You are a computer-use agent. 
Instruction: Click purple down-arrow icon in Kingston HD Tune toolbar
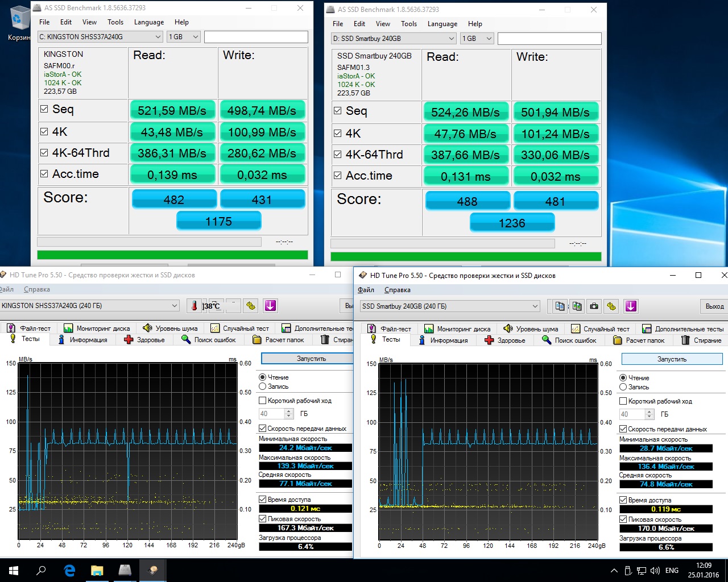[x=270, y=306]
